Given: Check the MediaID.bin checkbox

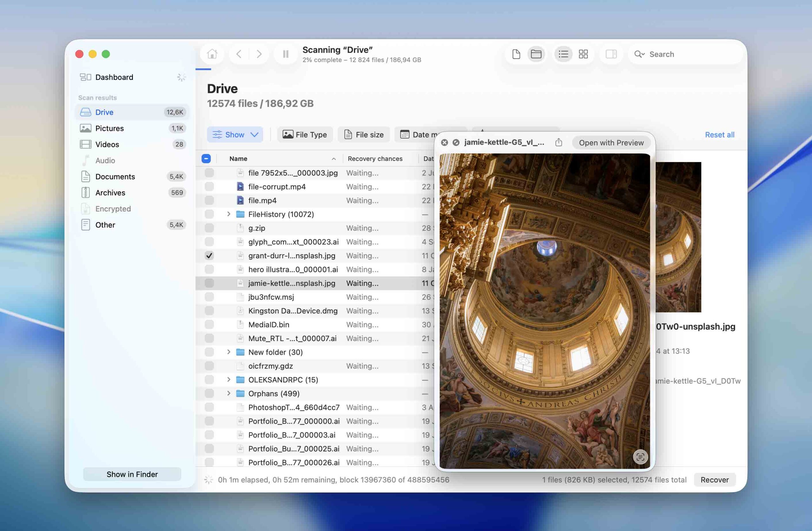Looking at the screenshot, I should (x=209, y=324).
